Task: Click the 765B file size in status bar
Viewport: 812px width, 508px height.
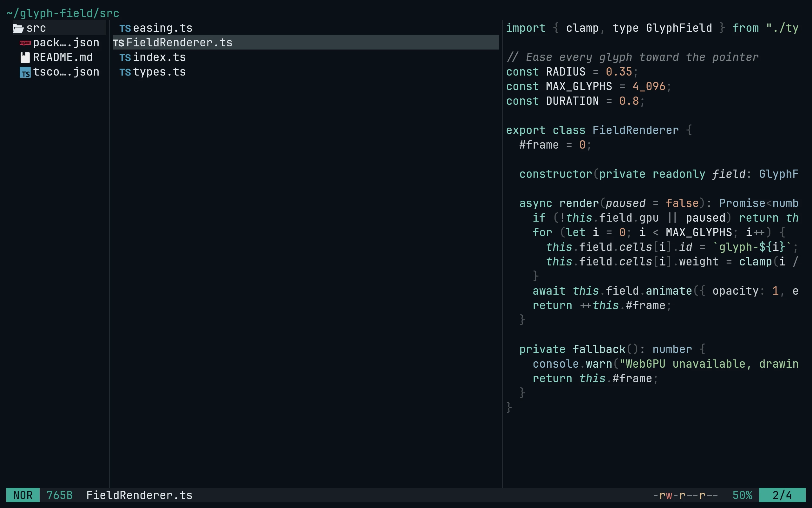Action: click(x=59, y=495)
